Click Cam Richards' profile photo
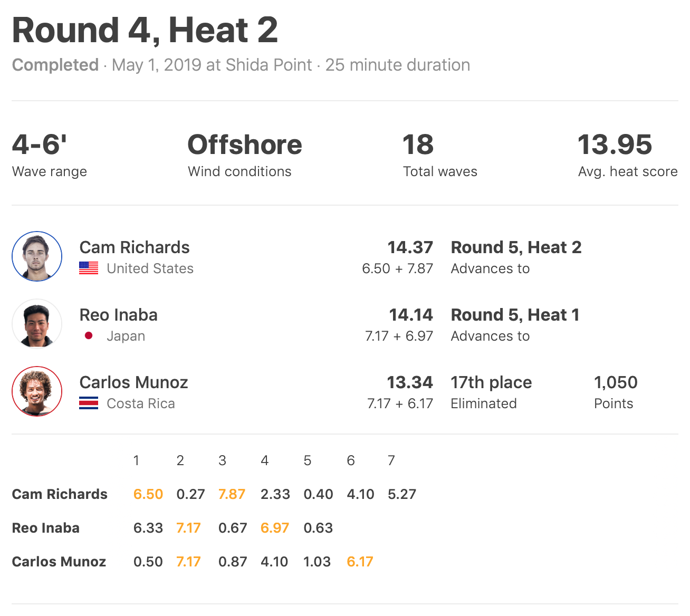The image size is (690, 616). tap(37, 256)
